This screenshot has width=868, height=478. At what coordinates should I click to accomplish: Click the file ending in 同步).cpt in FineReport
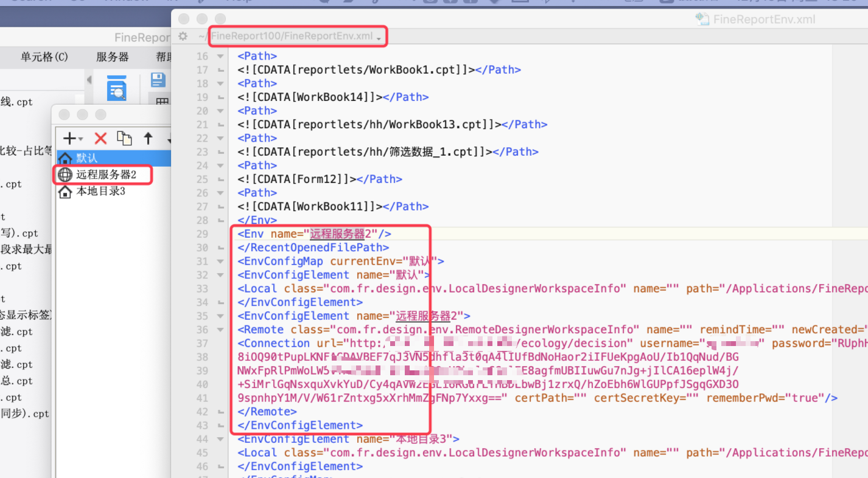(25, 414)
